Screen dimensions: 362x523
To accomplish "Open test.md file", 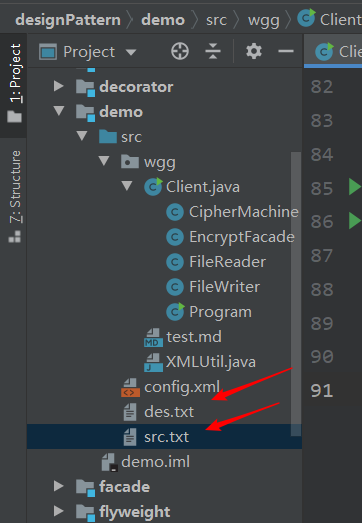I will pyautogui.click(x=194, y=337).
